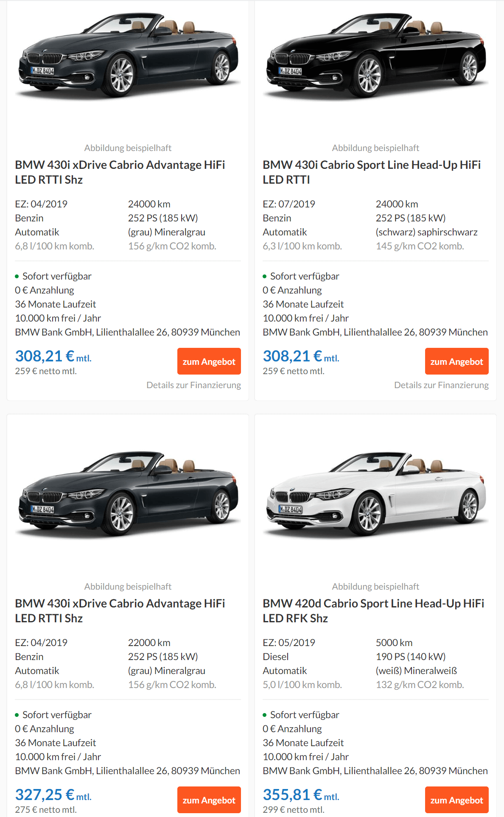Click the 327,25 € monthly price
504x817 pixels.
(x=53, y=795)
